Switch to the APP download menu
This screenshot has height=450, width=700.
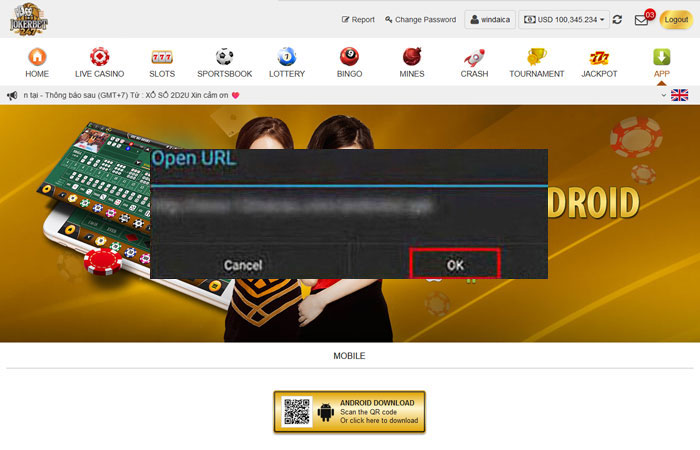click(661, 62)
